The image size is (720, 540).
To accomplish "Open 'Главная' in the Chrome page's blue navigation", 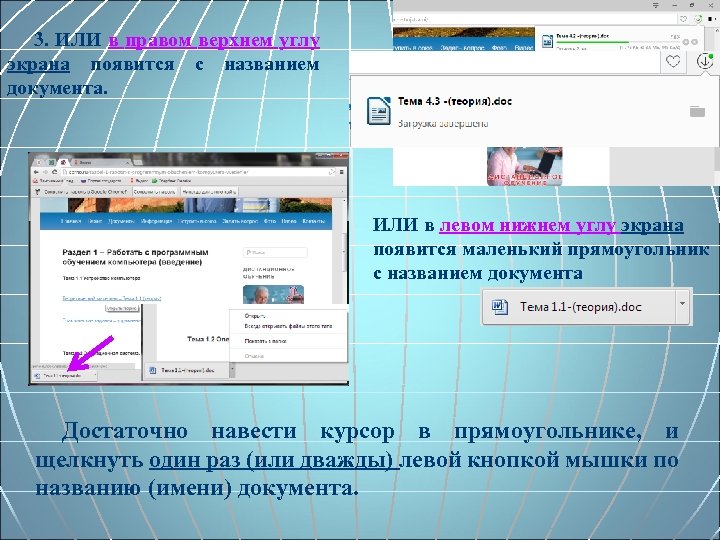I will [x=71, y=221].
